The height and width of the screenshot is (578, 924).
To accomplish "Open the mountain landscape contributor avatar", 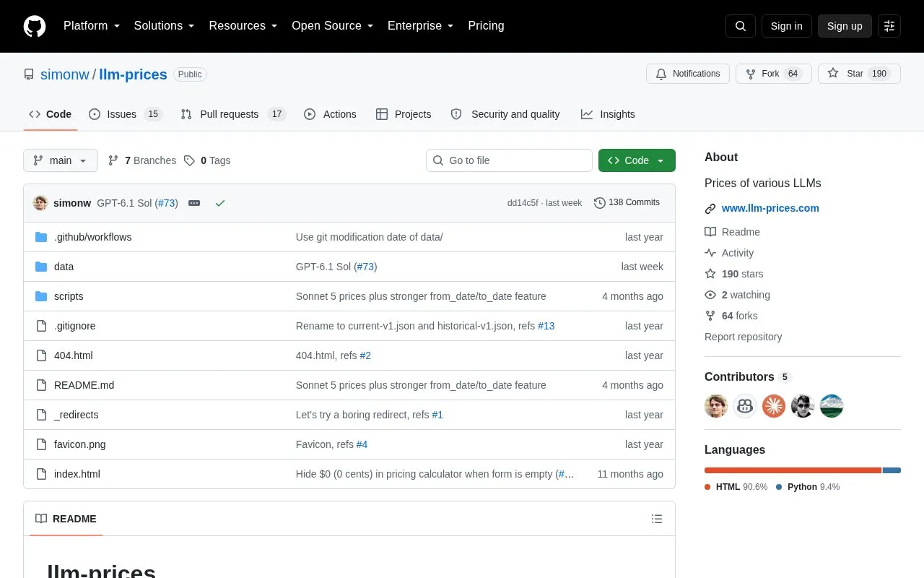I will point(832,406).
